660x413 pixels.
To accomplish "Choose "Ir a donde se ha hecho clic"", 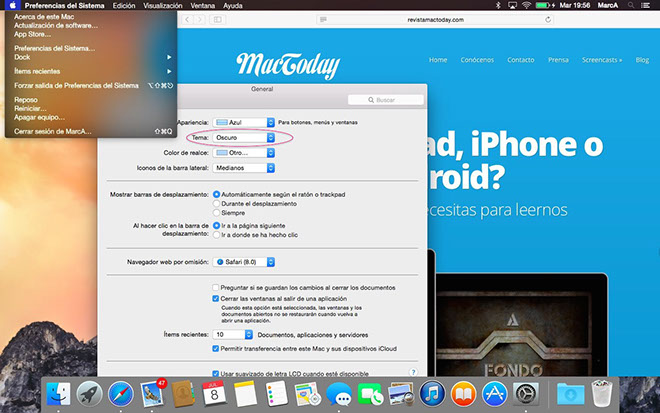I will pyautogui.click(x=215, y=236).
